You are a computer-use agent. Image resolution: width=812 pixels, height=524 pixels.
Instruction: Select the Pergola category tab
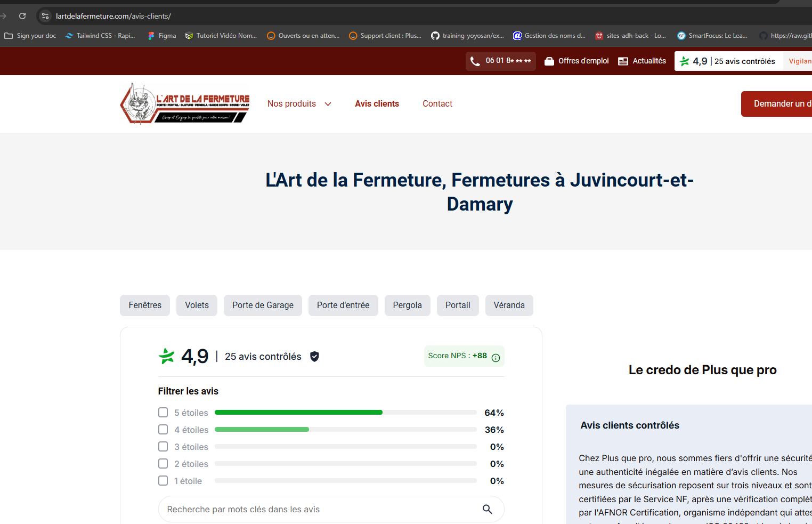tap(408, 305)
